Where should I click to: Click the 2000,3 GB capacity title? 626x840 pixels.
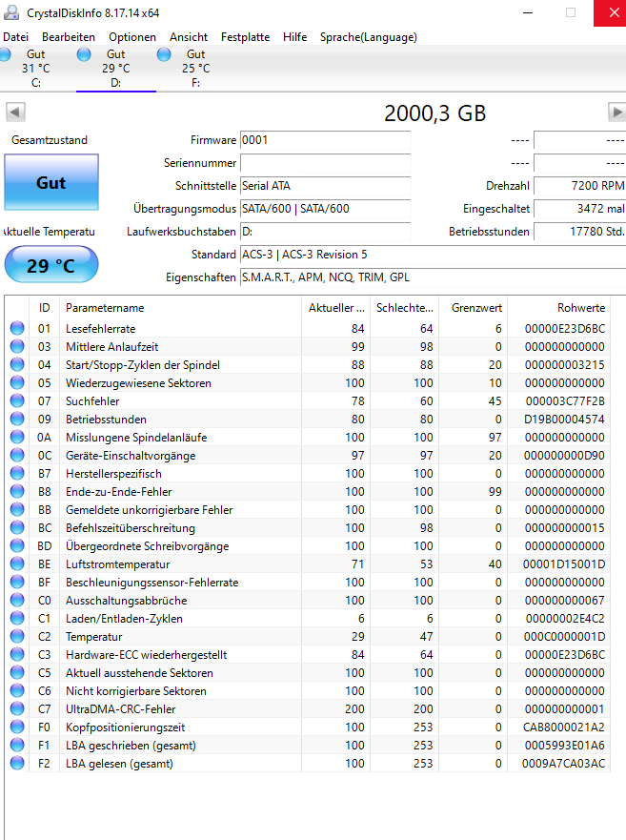(434, 113)
